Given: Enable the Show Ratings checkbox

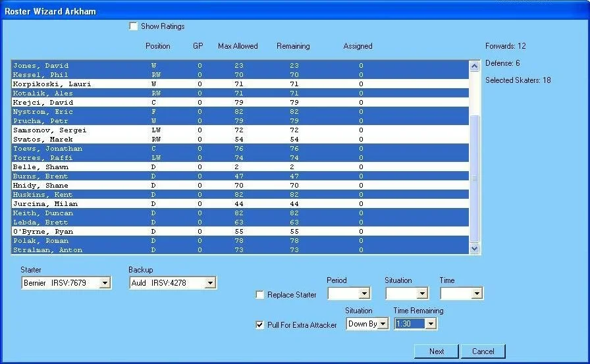Looking at the screenshot, I should [134, 26].
